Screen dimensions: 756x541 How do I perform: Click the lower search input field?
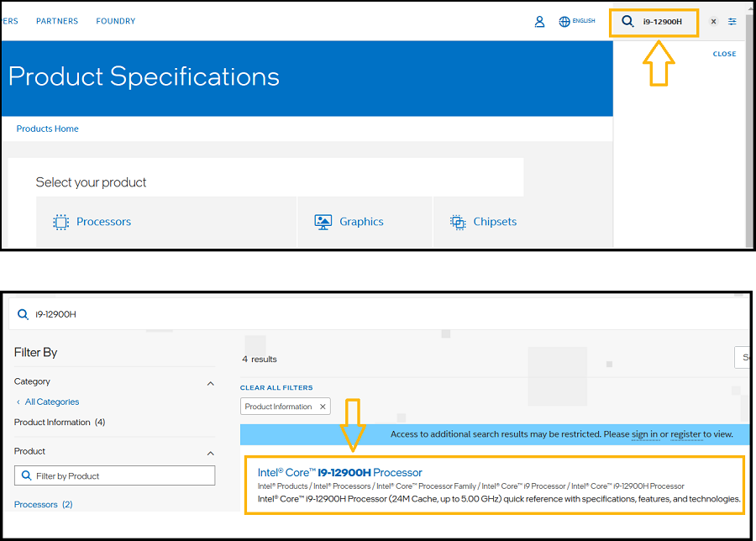(381, 314)
